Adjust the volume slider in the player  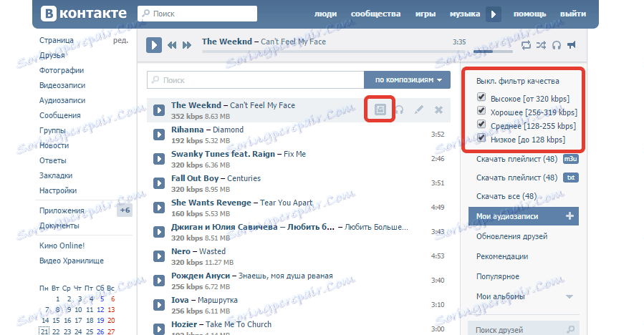point(493,52)
